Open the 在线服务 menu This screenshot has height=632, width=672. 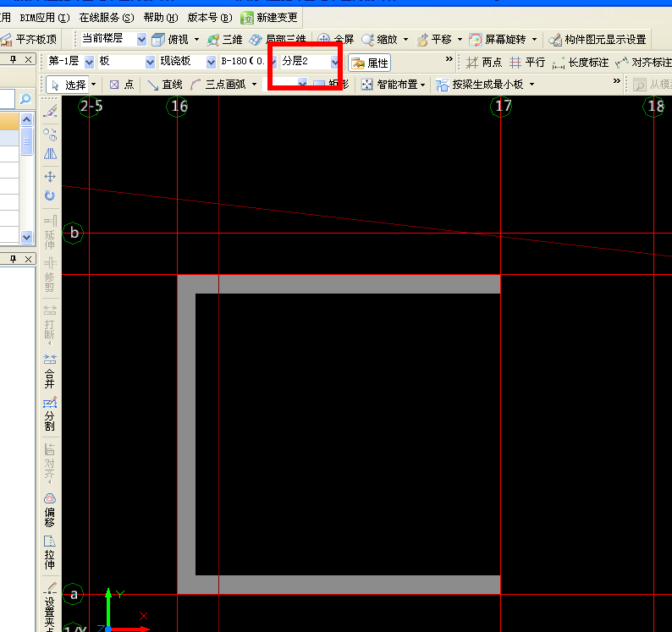tap(107, 18)
